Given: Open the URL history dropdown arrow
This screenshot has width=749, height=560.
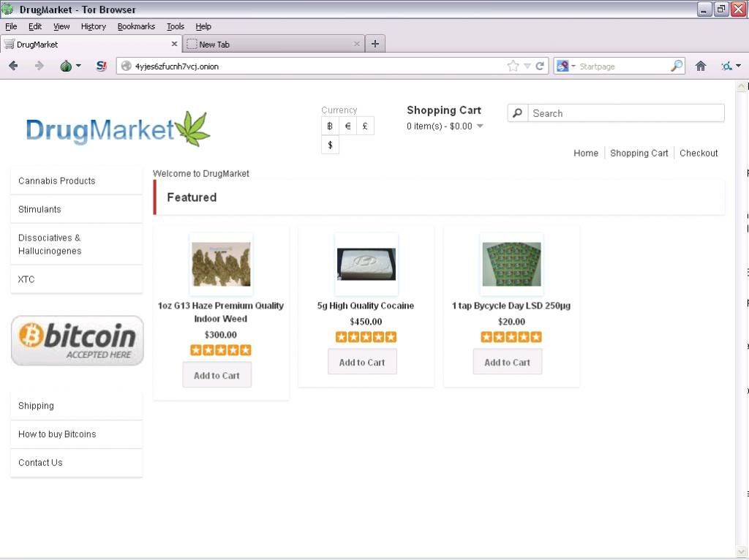Looking at the screenshot, I should (527, 66).
